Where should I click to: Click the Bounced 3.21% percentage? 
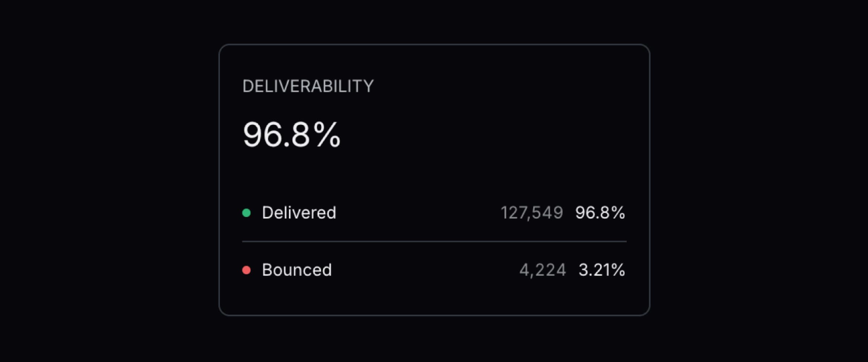click(x=601, y=270)
